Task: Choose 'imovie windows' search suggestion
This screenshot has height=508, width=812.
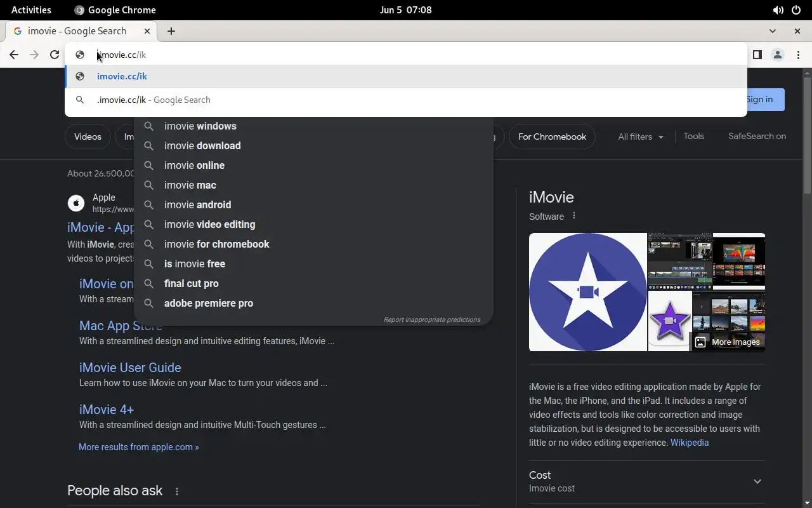Action: pyautogui.click(x=313, y=126)
